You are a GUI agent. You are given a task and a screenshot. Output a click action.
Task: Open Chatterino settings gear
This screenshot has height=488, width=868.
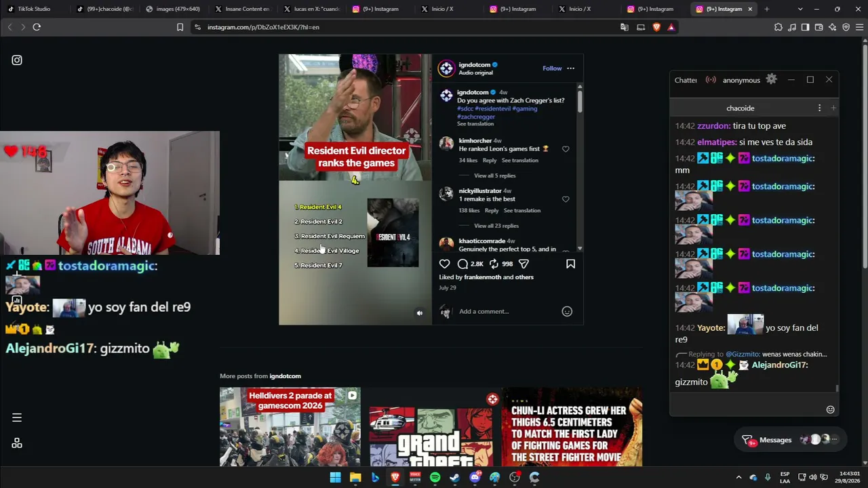[771, 79]
